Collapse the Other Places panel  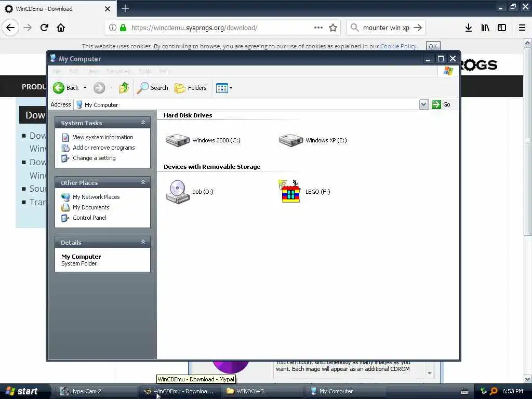[x=143, y=182]
